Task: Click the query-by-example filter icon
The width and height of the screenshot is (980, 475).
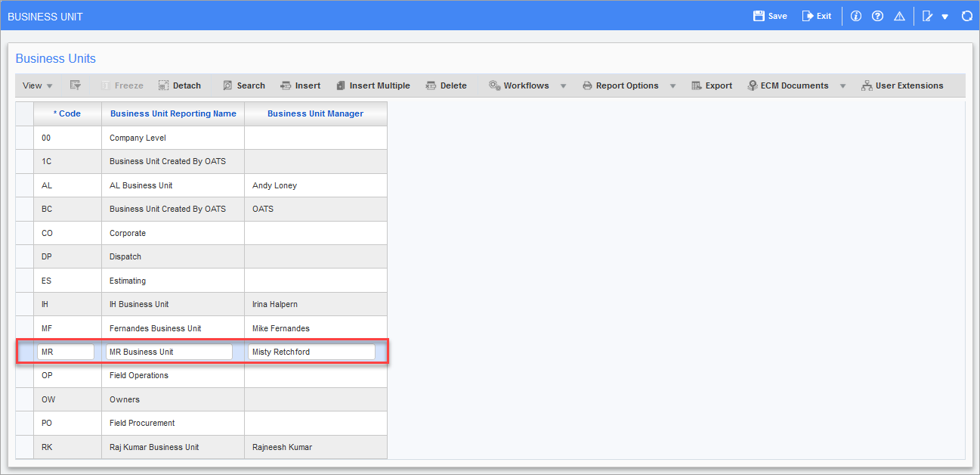Action: pyautogui.click(x=76, y=85)
